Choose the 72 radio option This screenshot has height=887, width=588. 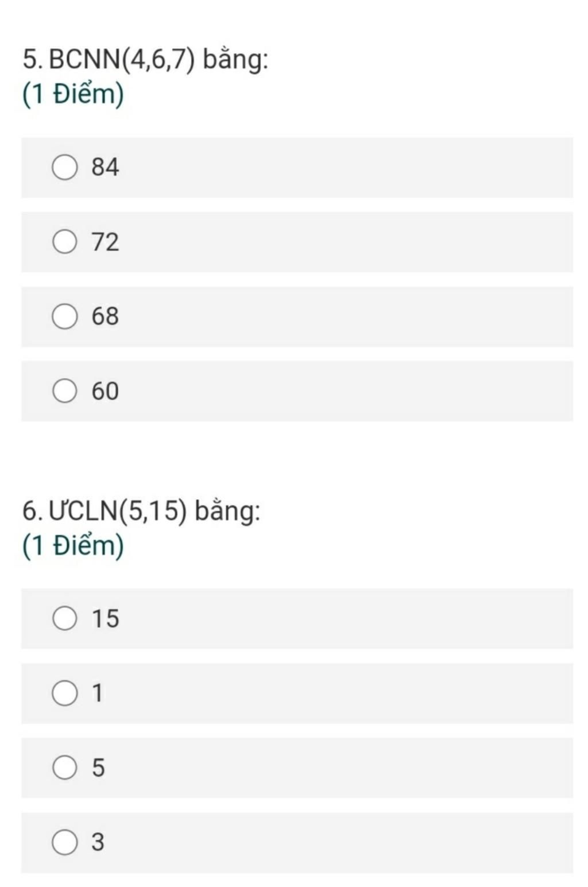pyautogui.click(x=64, y=242)
